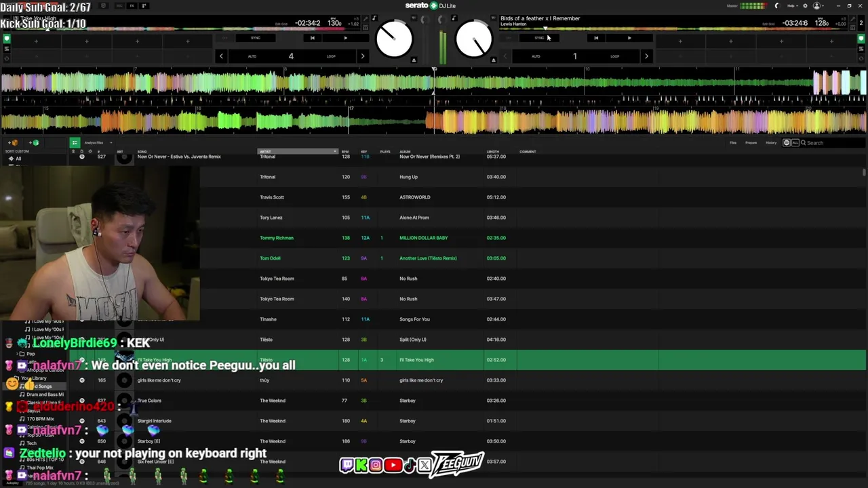
Task: Select the 170 BPM Mix crate
Action: pyautogui.click(x=40, y=419)
